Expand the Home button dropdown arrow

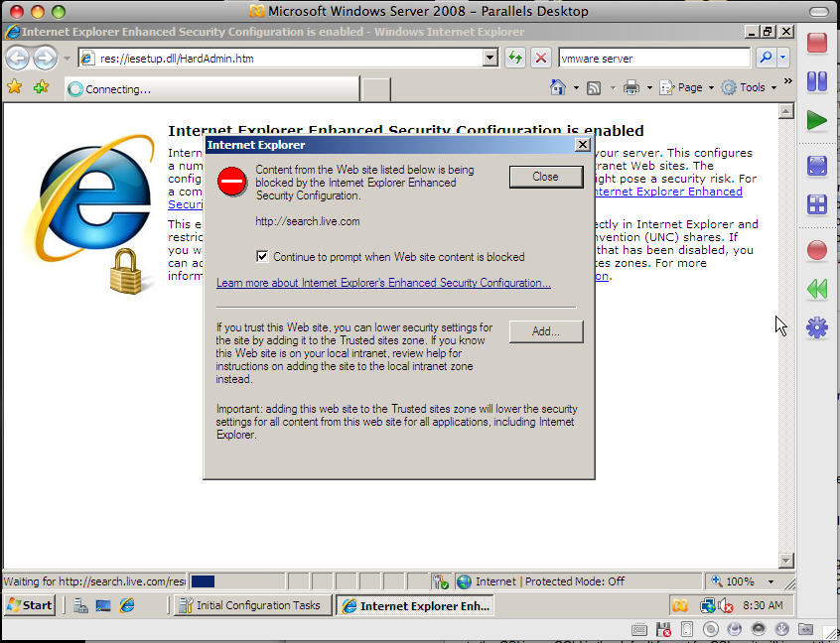point(576,87)
